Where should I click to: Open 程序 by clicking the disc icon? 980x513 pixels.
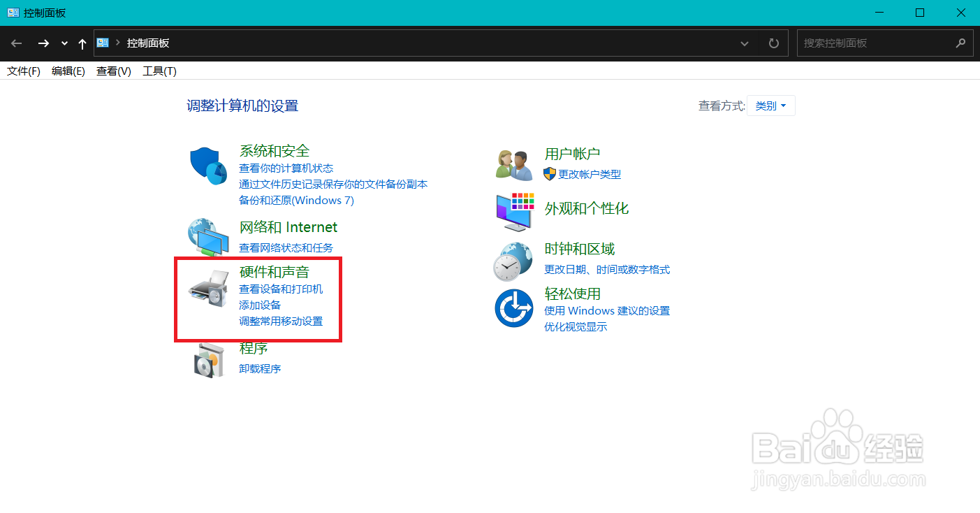tap(210, 359)
